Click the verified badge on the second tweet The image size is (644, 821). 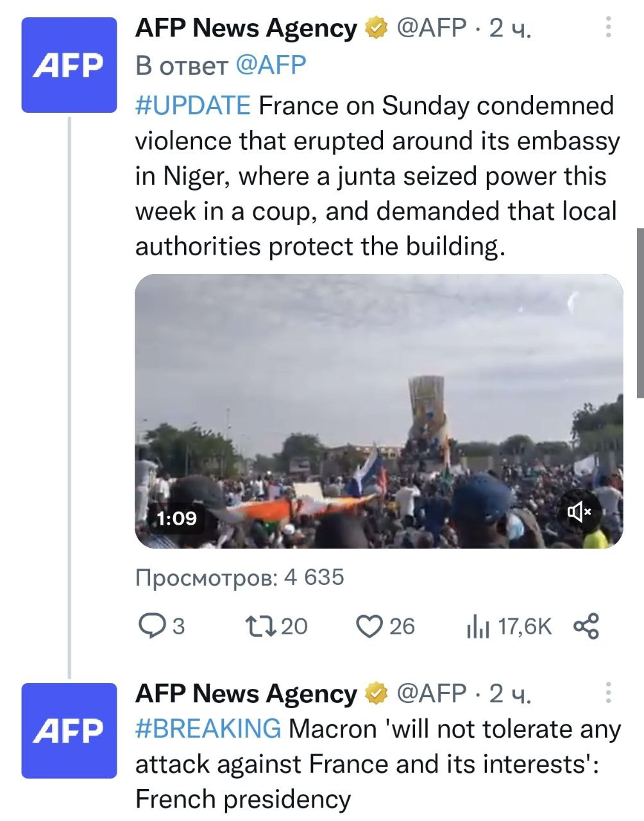pyautogui.click(x=376, y=693)
